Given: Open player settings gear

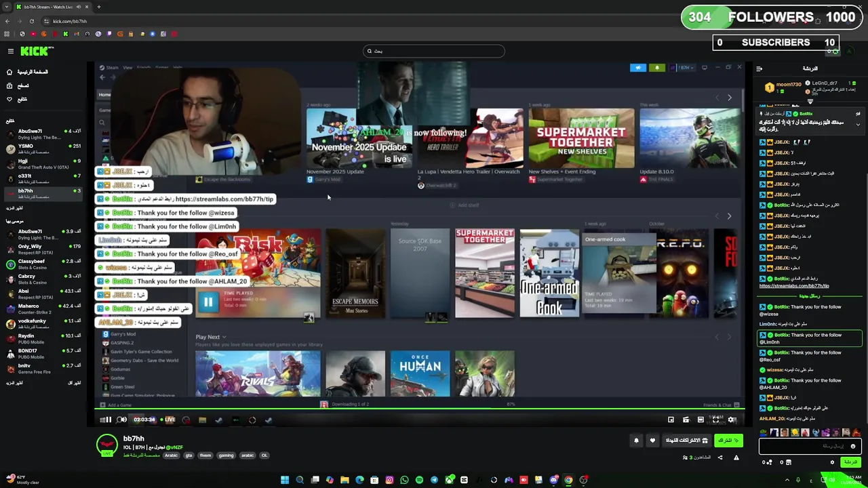Looking at the screenshot, I should [732, 420].
